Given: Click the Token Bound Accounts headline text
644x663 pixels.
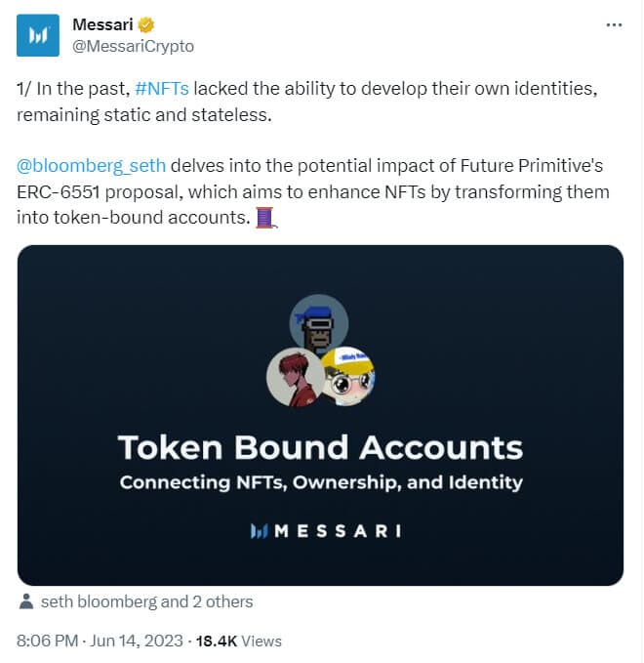Looking at the screenshot, I should coord(320,448).
